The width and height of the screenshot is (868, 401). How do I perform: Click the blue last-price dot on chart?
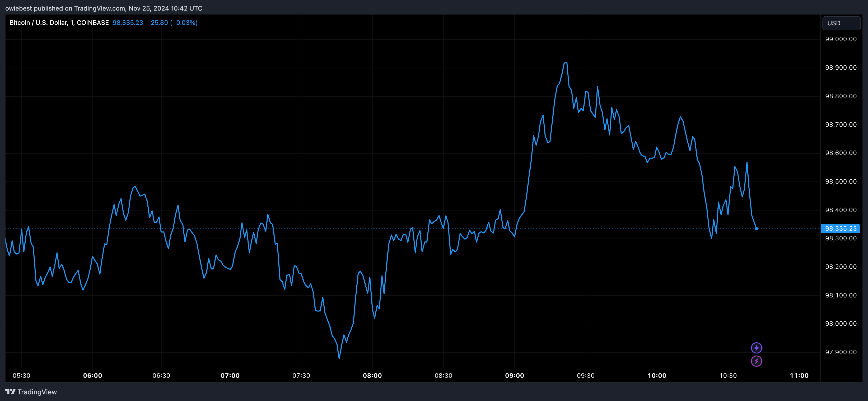757,229
